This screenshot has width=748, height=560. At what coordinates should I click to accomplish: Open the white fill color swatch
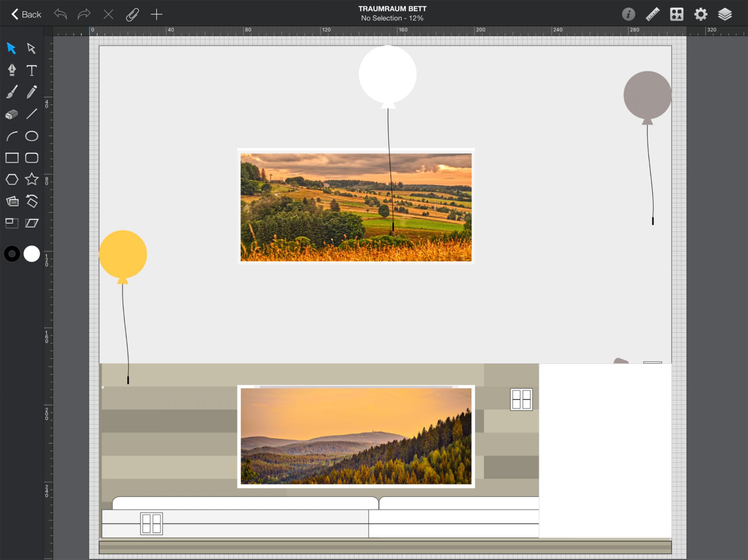pyautogui.click(x=32, y=254)
